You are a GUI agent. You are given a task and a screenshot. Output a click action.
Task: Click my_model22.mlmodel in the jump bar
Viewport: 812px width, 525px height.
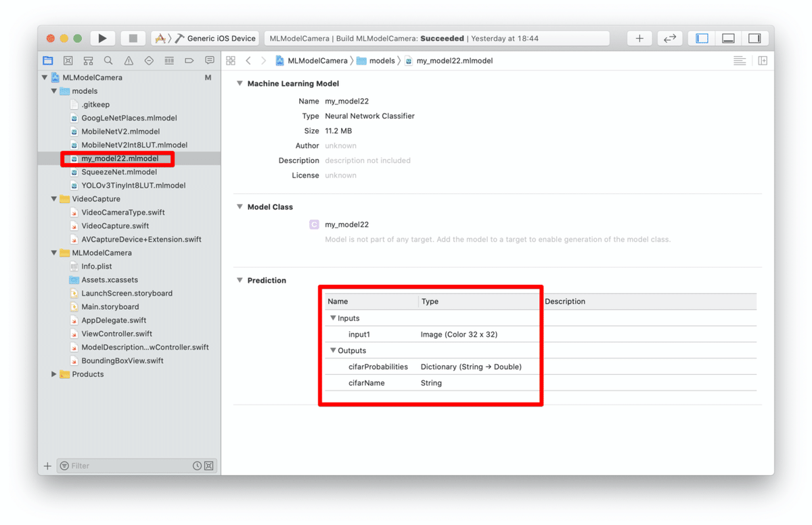pyautogui.click(x=449, y=60)
